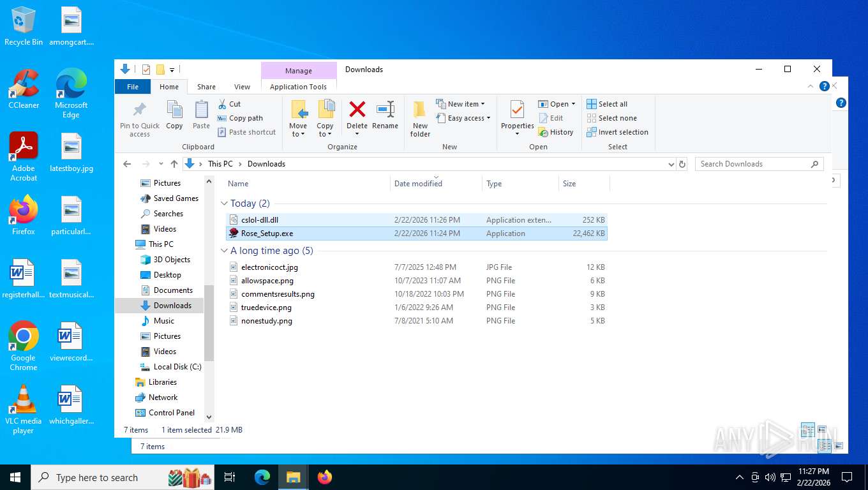868x490 pixels.
Task: Select the commentsresults.png file
Action: (x=417, y=294)
